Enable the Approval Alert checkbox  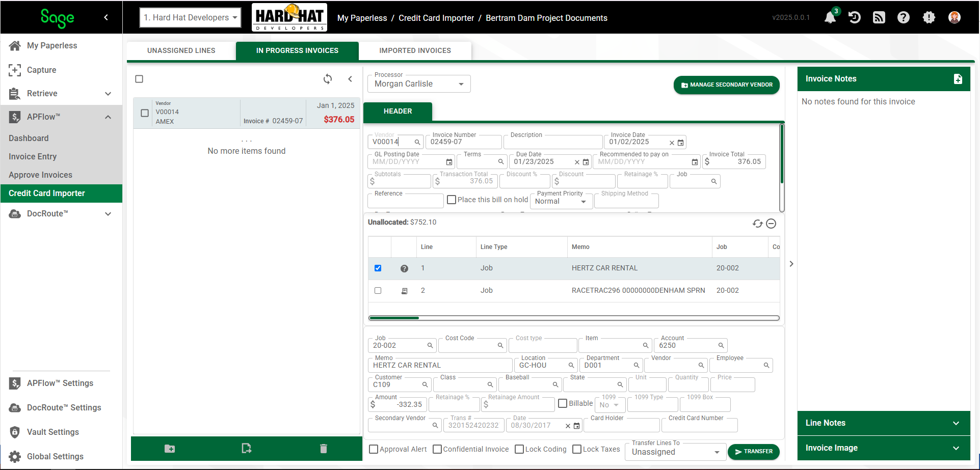pyautogui.click(x=374, y=449)
